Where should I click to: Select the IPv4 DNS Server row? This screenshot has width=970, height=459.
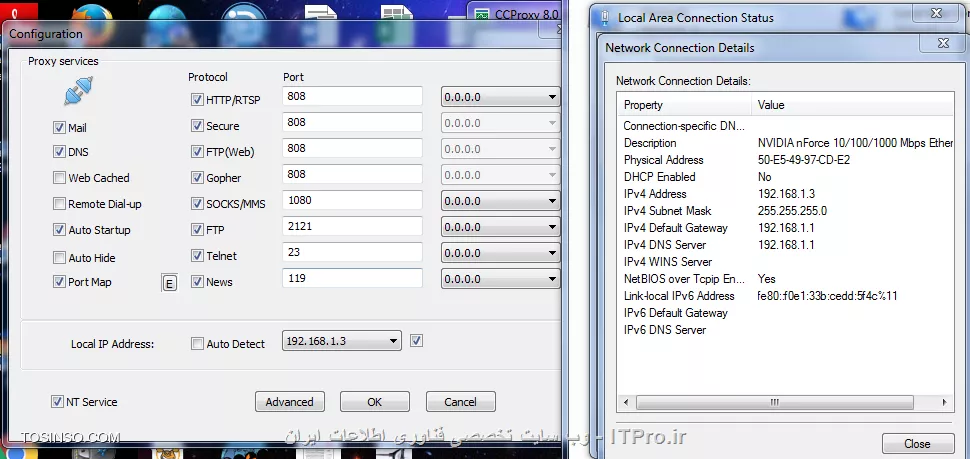[x=786, y=245]
